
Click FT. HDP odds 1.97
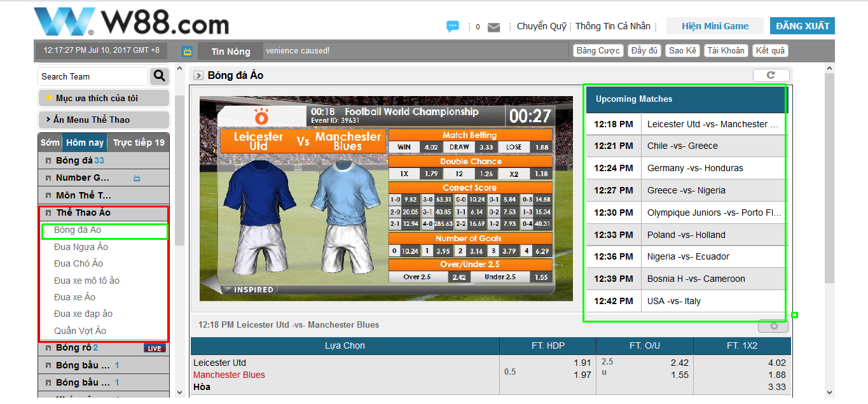[x=582, y=375]
